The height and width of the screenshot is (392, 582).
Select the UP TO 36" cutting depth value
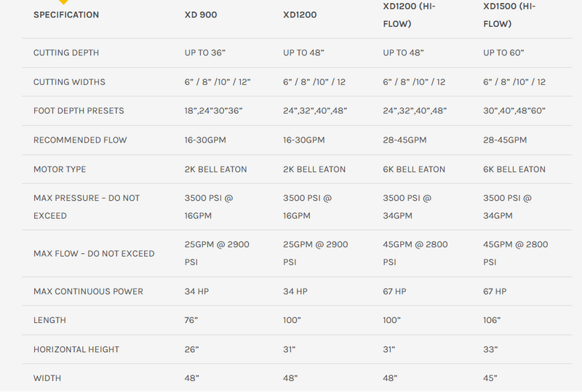coord(205,53)
